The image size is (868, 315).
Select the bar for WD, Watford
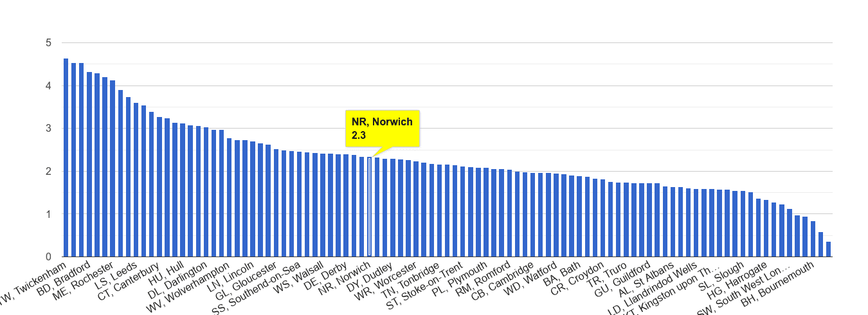[x=556, y=215]
